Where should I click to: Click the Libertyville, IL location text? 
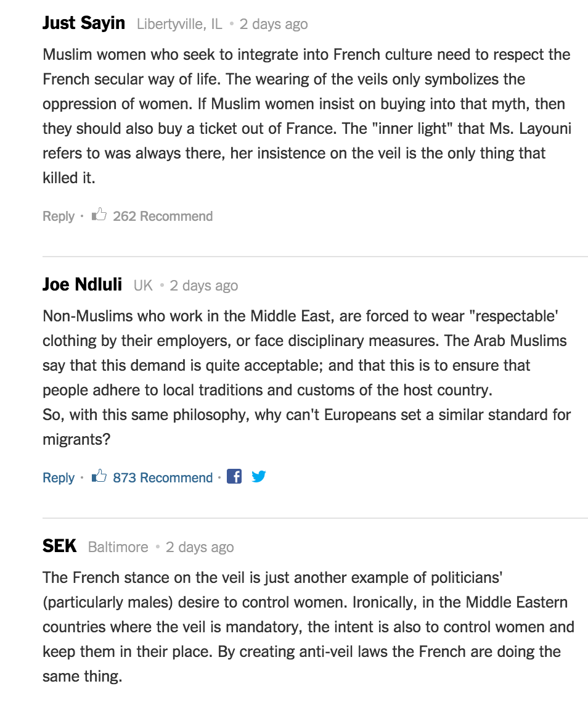click(x=179, y=25)
